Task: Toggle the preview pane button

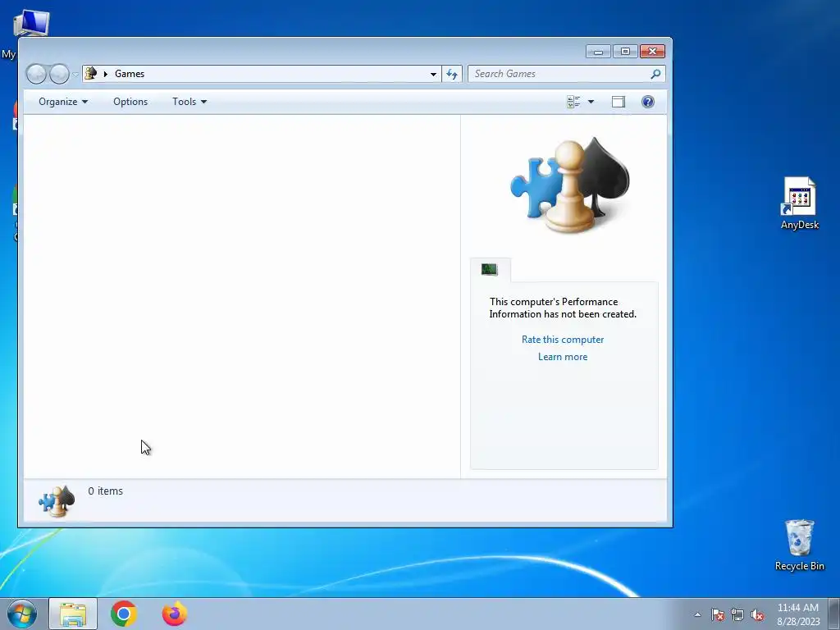Action: coord(619,102)
